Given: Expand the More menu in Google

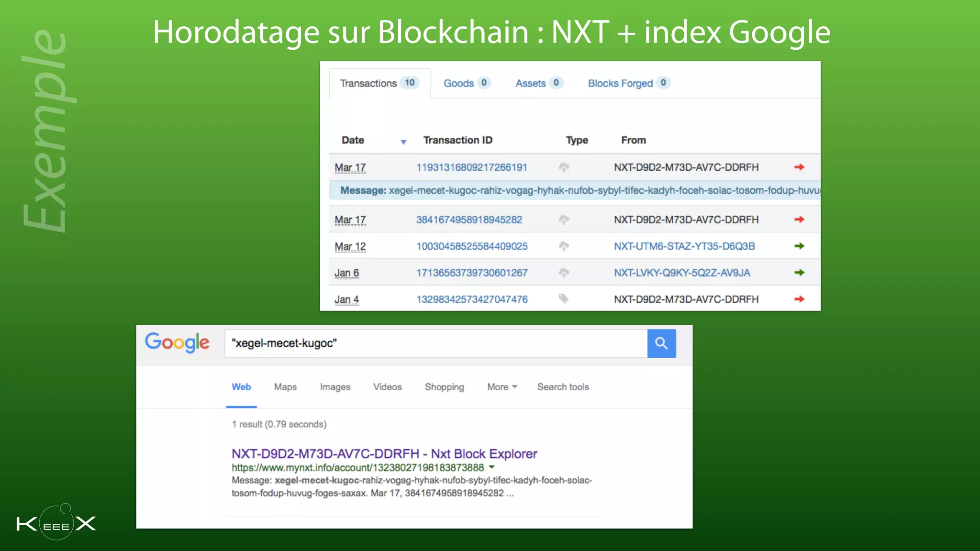Looking at the screenshot, I should [x=502, y=387].
